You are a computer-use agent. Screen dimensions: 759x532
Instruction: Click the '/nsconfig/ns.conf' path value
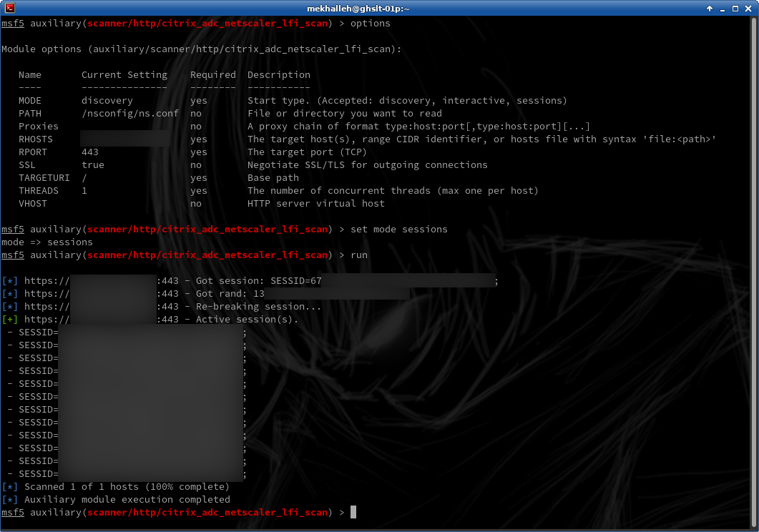(130, 114)
